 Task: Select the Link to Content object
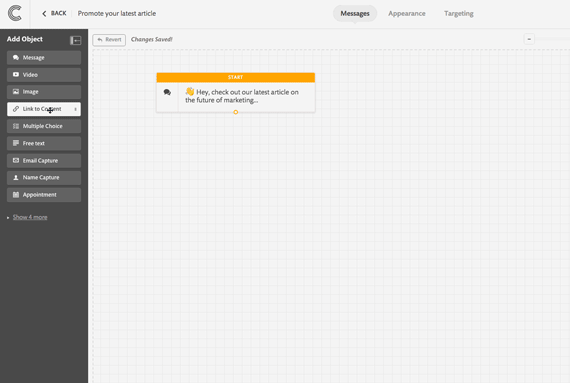(44, 109)
